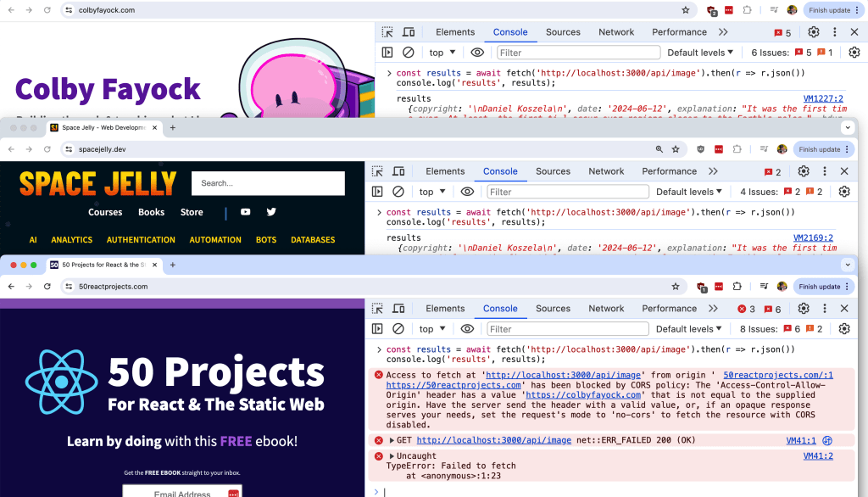Open Default levels dropdown in colbyfayock console

click(699, 53)
